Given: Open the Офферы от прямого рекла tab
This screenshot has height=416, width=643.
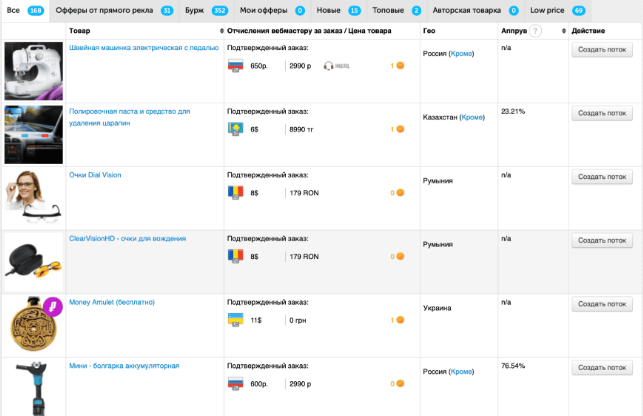Looking at the screenshot, I should [x=107, y=10].
